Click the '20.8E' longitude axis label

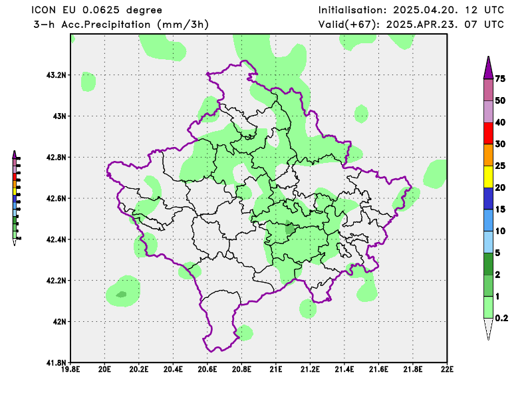point(241,369)
